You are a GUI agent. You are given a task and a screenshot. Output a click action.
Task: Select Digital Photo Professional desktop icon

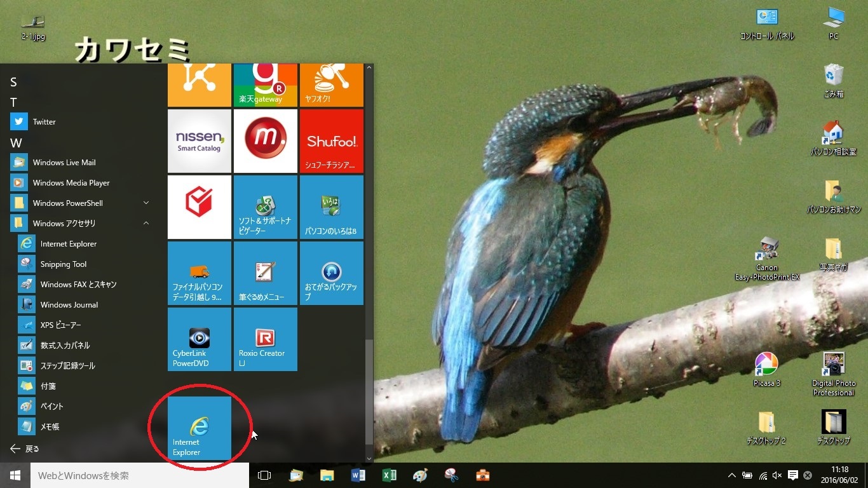click(x=833, y=374)
